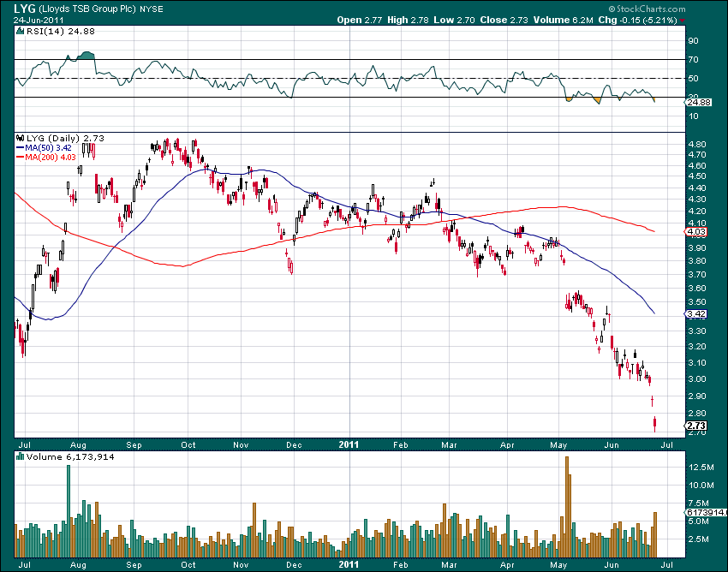Click the 'MA(50) 3.42' legend text
728x572 pixels.
pyautogui.click(x=48, y=147)
